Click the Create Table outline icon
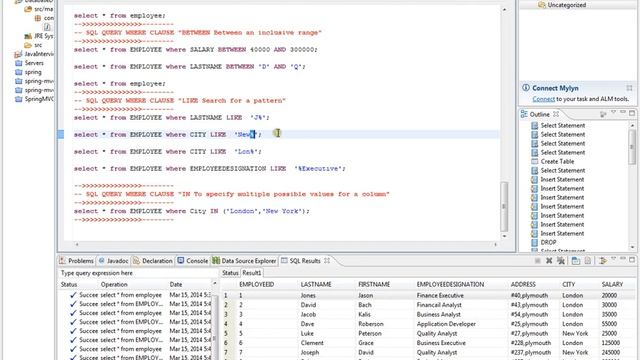This screenshot has height=360, width=640. coord(535,161)
